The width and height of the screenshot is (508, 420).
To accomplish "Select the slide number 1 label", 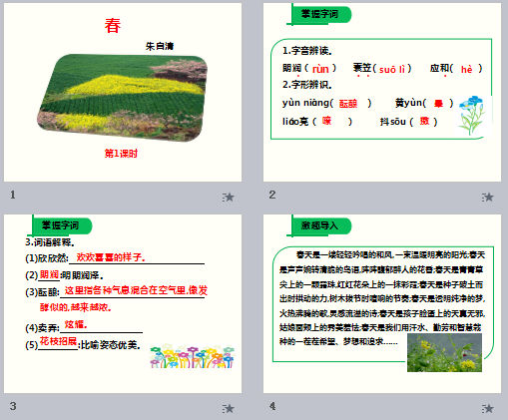I will click(13, 195).
